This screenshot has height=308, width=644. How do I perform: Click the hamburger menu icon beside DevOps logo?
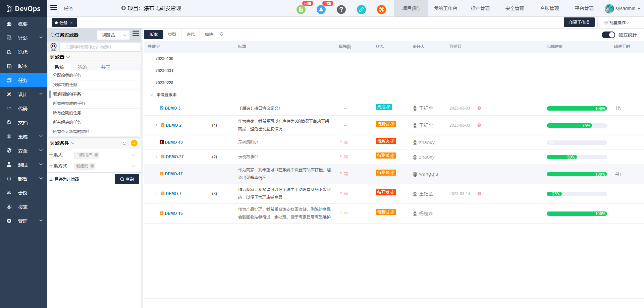pyautogui.click(x=54, y=8)
